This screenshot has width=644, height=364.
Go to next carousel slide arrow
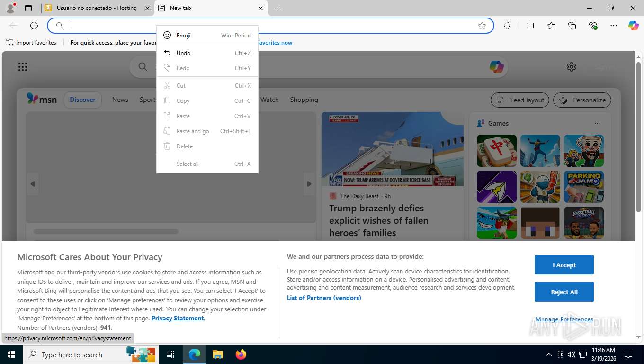(x=309, y=184)
